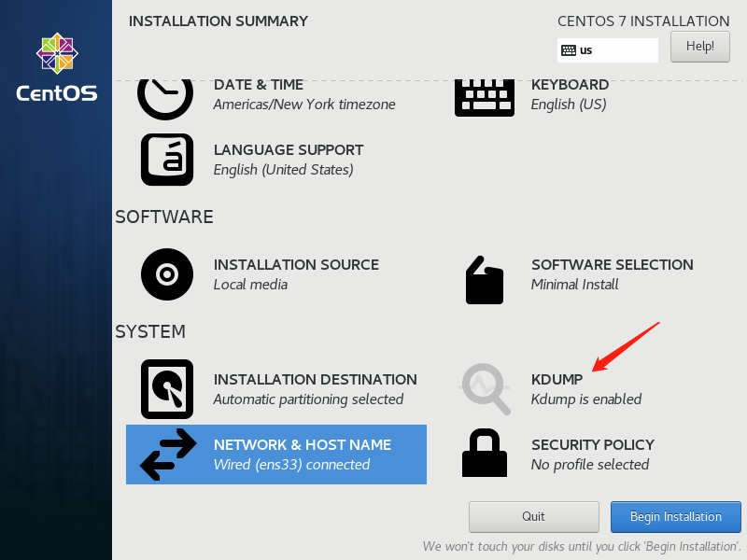747x560 pixels.
Task: Click the Security Policy padlock icon
Action: (x=485, y=453)
